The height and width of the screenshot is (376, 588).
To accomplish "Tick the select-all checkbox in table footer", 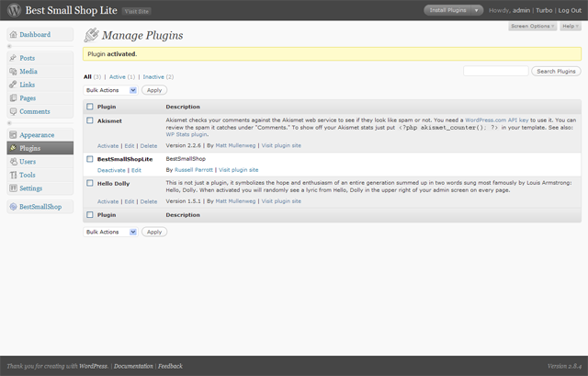I will click(90, 214).
